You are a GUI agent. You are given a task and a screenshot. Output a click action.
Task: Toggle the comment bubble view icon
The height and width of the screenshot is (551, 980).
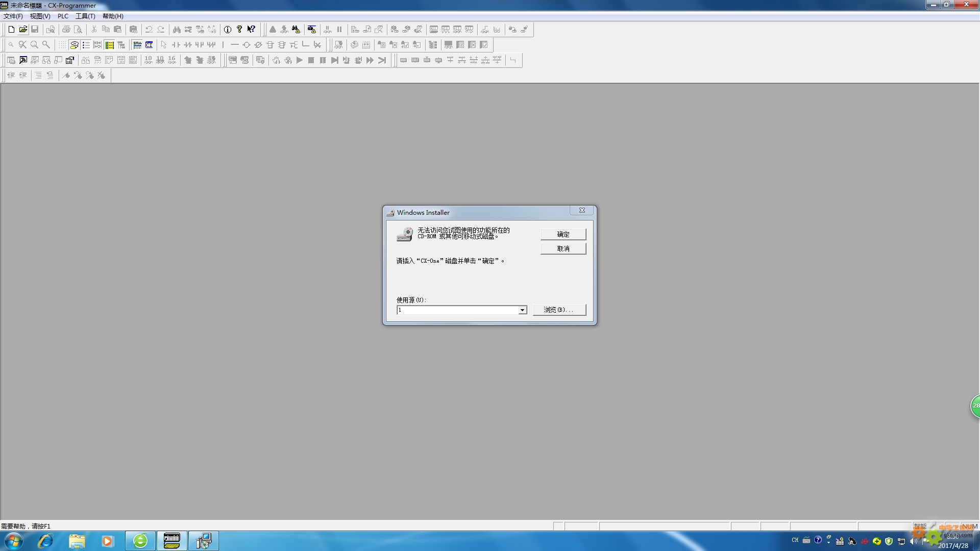tap(74, 45)
